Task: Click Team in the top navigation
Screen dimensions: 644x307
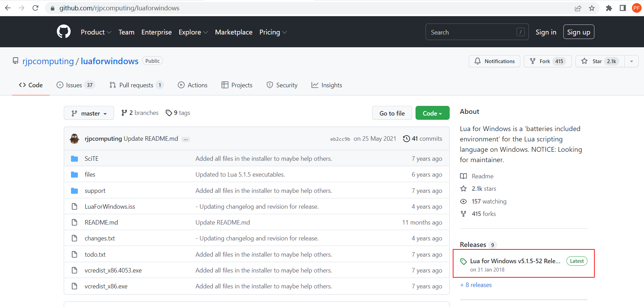Action: (126, 32)
